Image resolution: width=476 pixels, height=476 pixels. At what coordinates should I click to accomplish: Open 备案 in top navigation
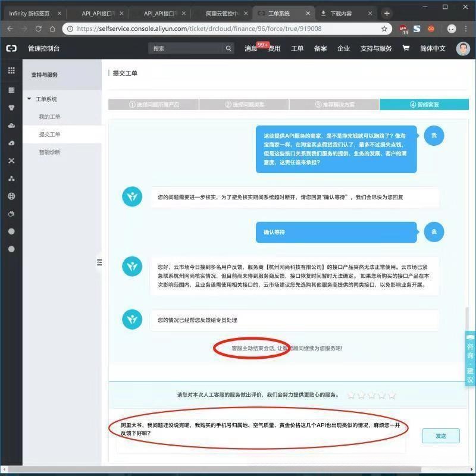pos(320,49)
